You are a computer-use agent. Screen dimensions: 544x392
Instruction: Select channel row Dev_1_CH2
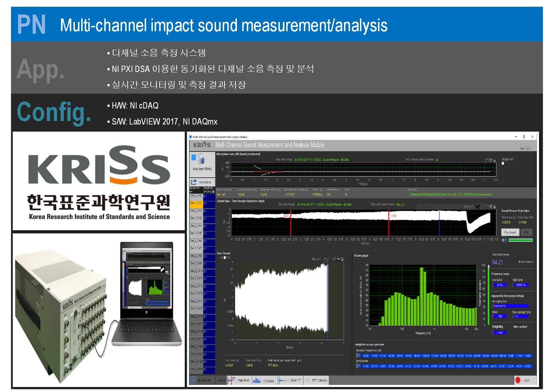tap(196, 212)
